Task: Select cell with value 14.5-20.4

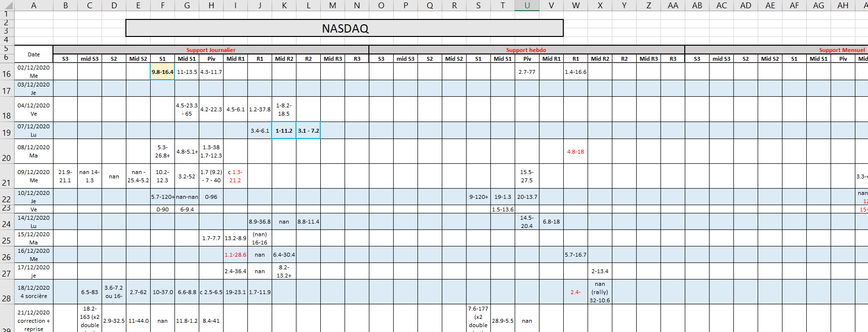Action: tap(527, 222)
